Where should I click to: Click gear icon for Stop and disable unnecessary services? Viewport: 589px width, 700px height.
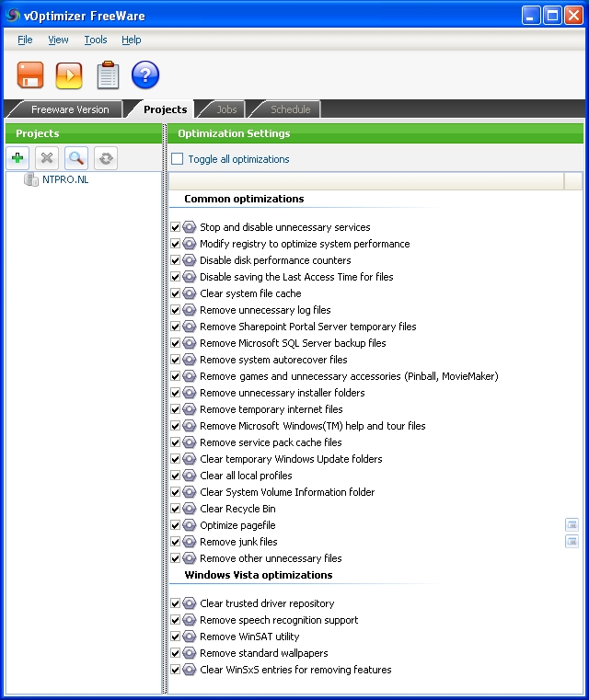(x=190, y=227)
